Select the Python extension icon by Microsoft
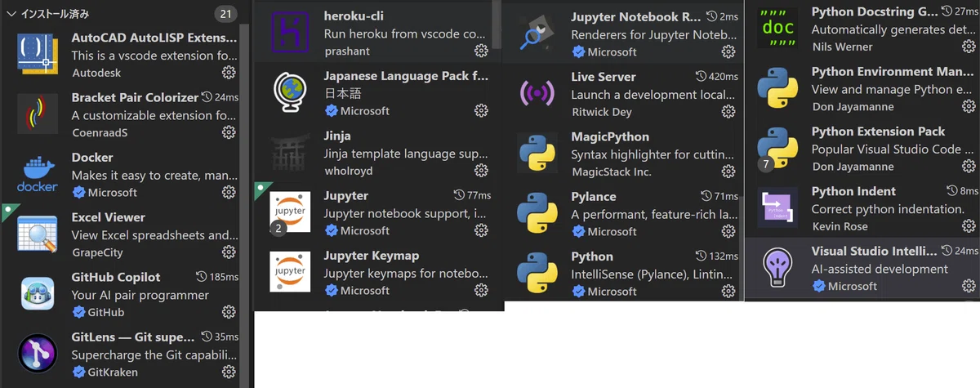The width and height of the screenshot is (980, 388). 537,273
